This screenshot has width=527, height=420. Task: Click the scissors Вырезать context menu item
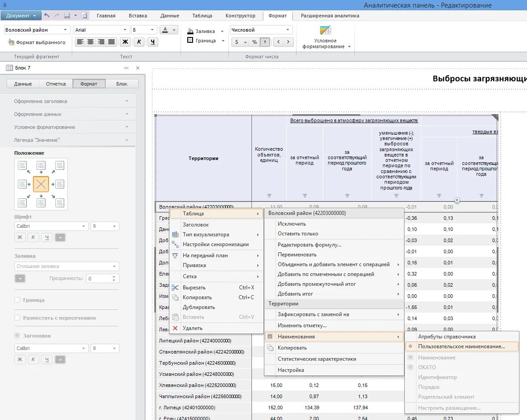coord(194,288)
